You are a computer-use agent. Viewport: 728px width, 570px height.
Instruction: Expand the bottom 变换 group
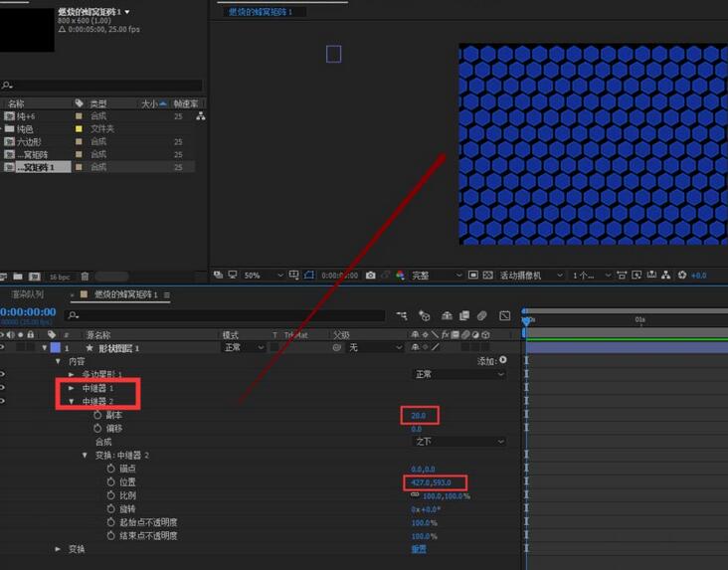click(x=58, y=549)
